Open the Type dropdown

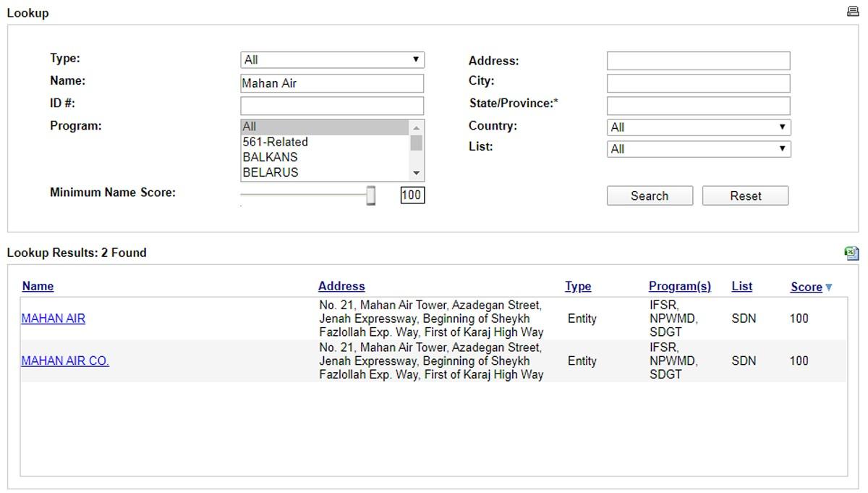[332, 59]
